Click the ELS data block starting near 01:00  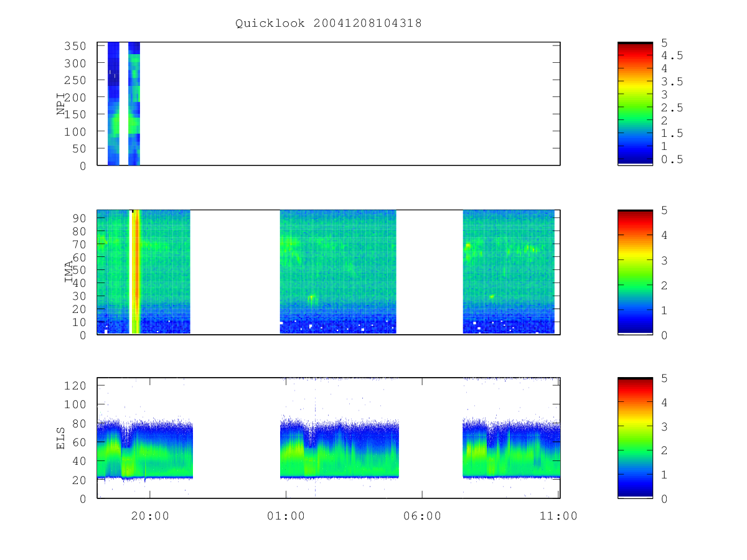(x=339, y=448)
